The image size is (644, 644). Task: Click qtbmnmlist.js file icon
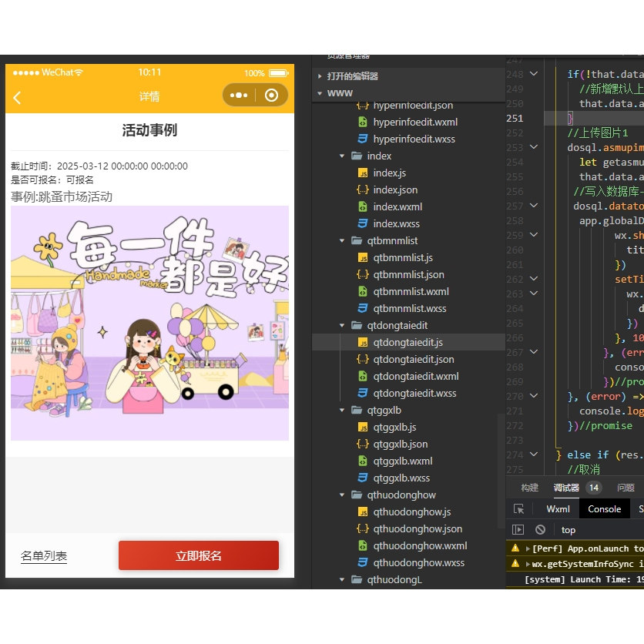363,257
